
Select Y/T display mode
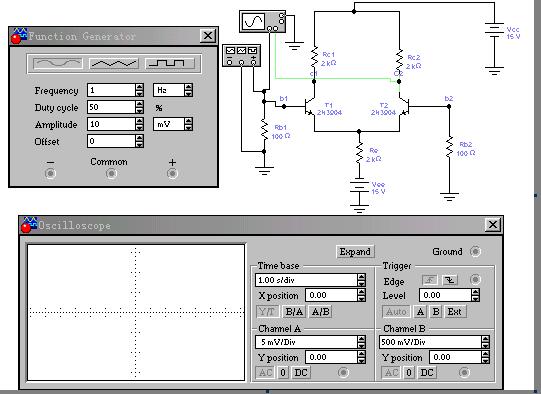(268, 312)
